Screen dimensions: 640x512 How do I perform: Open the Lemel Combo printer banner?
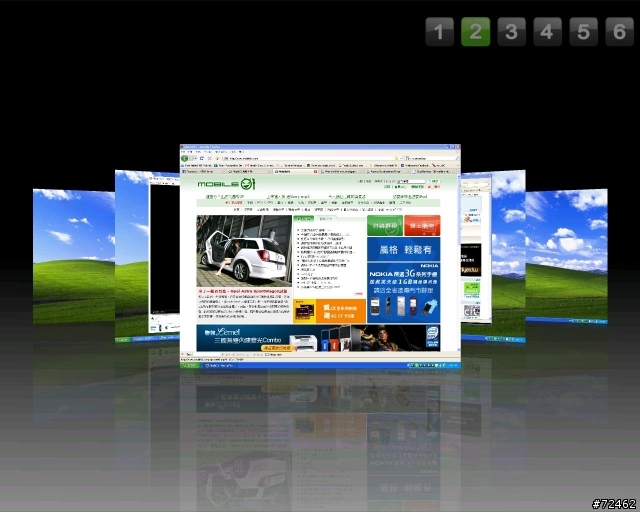318,338
